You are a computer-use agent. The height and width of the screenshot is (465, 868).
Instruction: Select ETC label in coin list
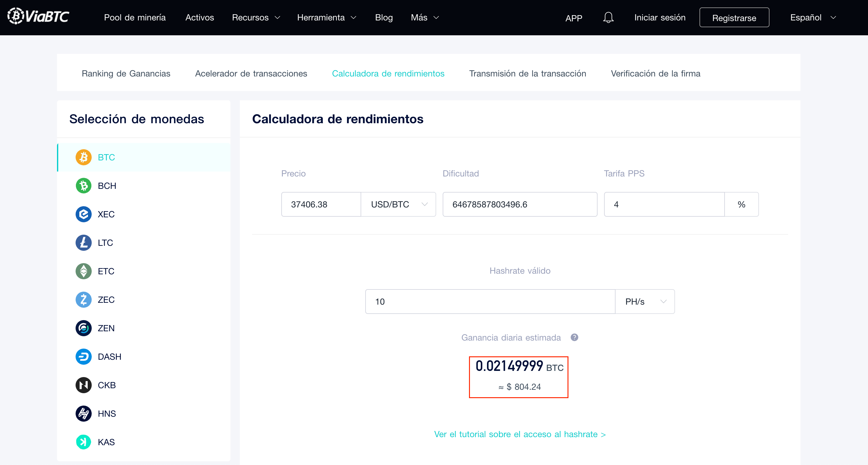tap(106, 271)
